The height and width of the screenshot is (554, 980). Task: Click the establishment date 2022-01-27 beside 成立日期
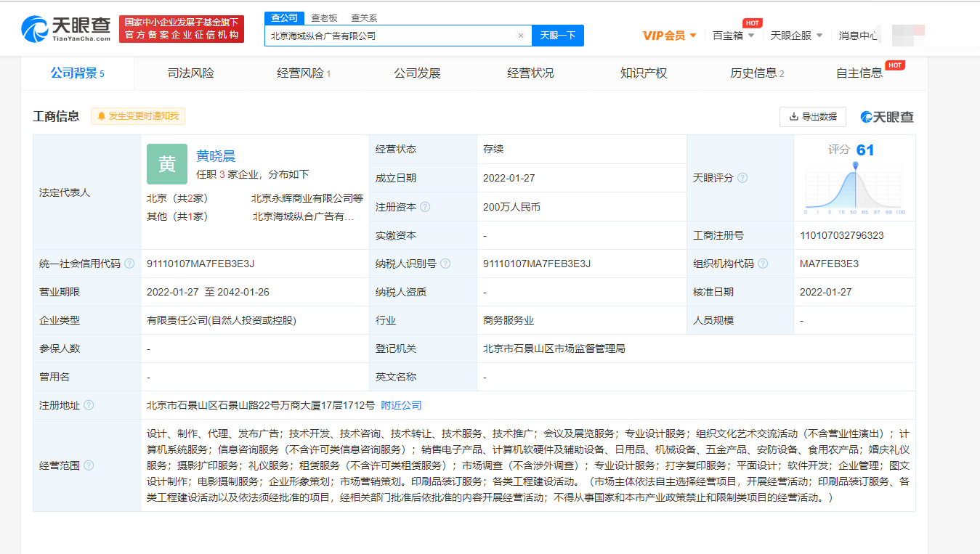(x=508, y=178)
